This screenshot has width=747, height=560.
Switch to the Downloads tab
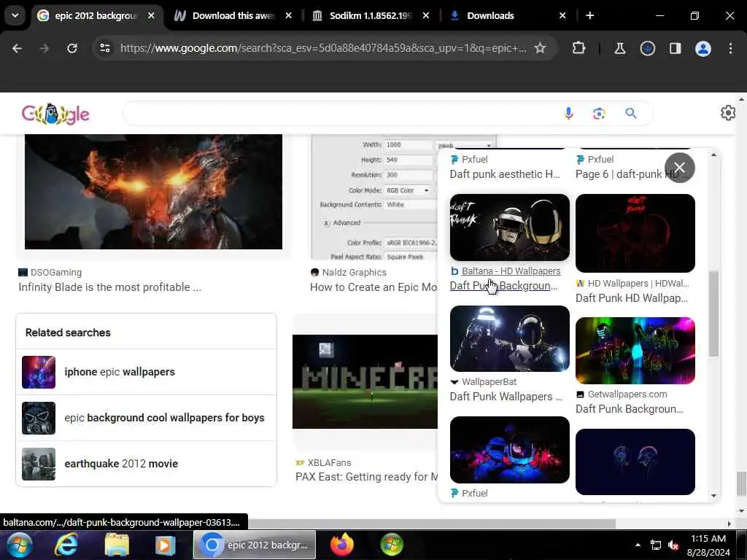[x=490, y=16]
